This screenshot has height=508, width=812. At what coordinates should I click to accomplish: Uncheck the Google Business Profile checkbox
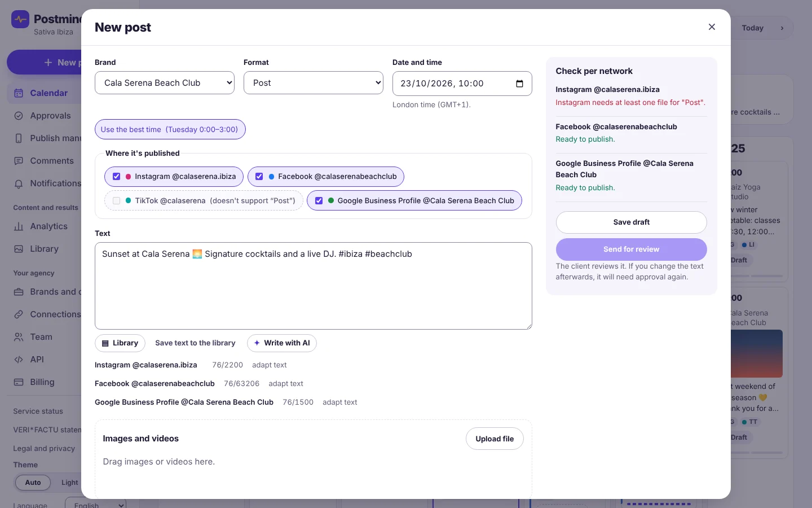coord(319,201)
